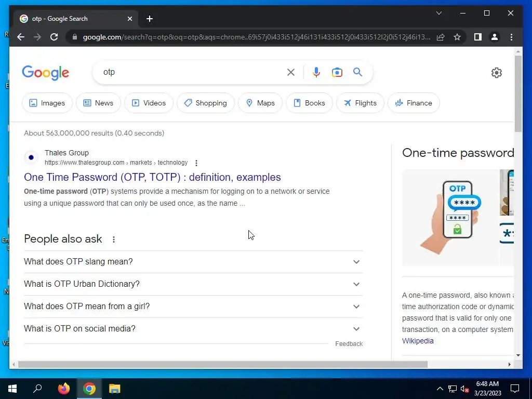This screenshot has height=399, width=532.
Task: Go back with the browser back arrow
Action: click(x=21, y=37)
